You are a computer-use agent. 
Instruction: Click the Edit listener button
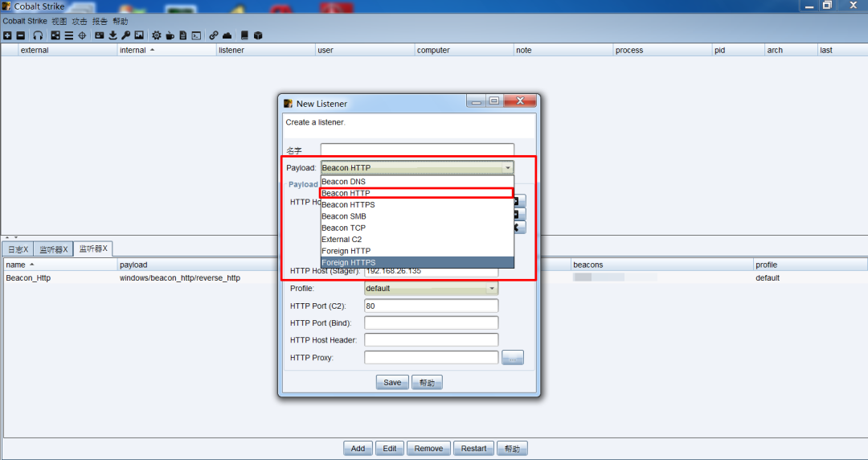click(x=390, y=449)
